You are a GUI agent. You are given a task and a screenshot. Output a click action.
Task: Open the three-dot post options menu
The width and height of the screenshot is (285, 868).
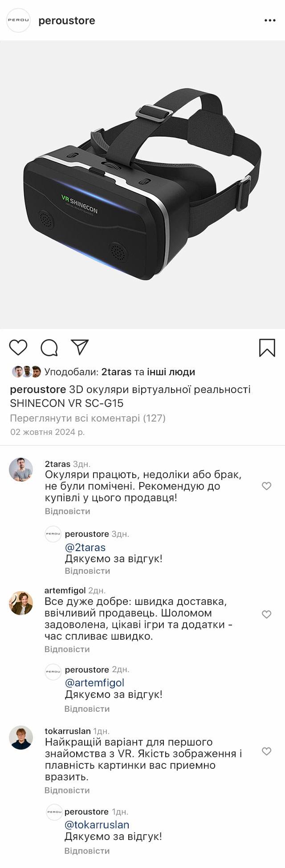(270, 20)
